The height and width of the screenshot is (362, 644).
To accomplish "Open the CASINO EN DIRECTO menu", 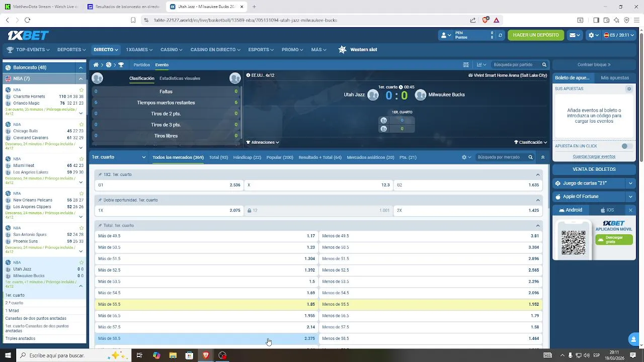I will tap(215, 50).
